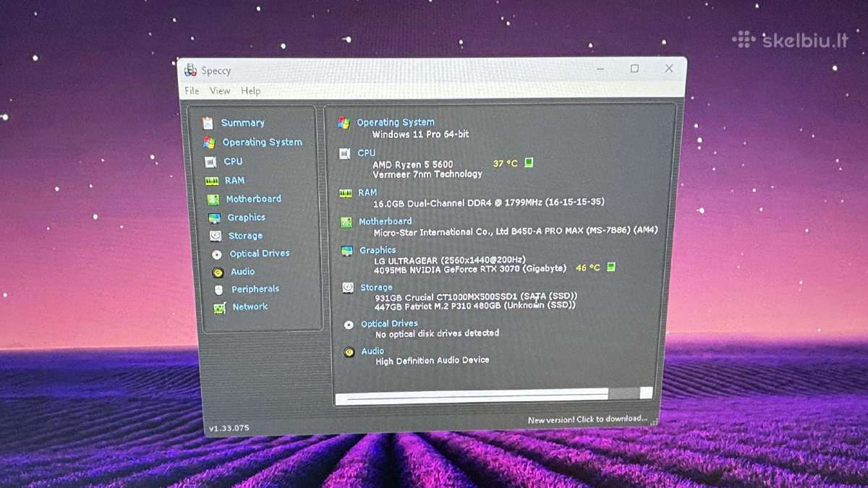Click the Speccy app icon in title bar

(x=190, y=70)
